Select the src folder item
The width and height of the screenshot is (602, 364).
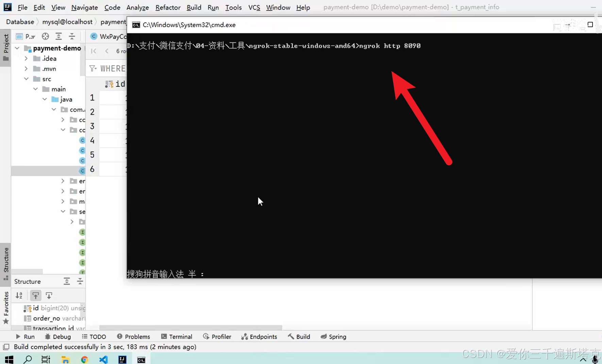(x=47, y=79)
